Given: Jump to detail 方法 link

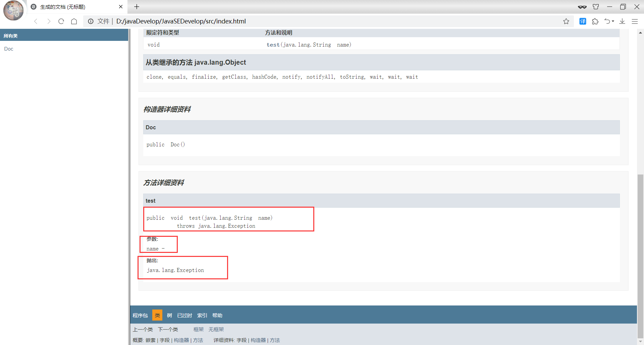Looking at the screenshot, I should tap(275, 340).
